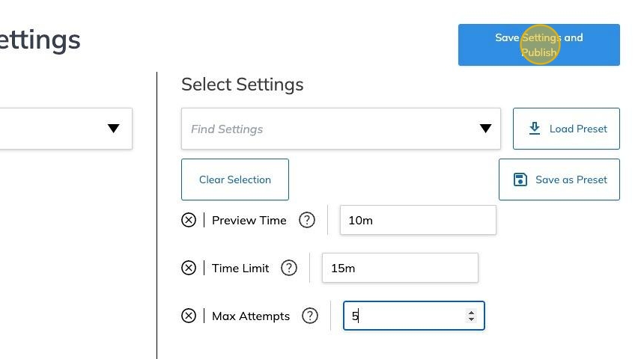This screenshot has height=359, width=644.
Task: Click into the Time Limit field
Action: click(x=399, y=268)
